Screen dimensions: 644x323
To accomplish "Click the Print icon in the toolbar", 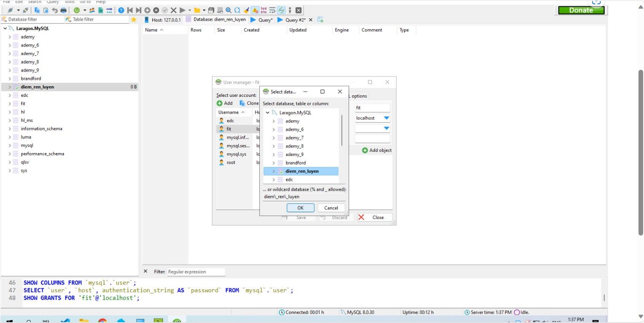I will pyautogui.click(x=63, y=10).
